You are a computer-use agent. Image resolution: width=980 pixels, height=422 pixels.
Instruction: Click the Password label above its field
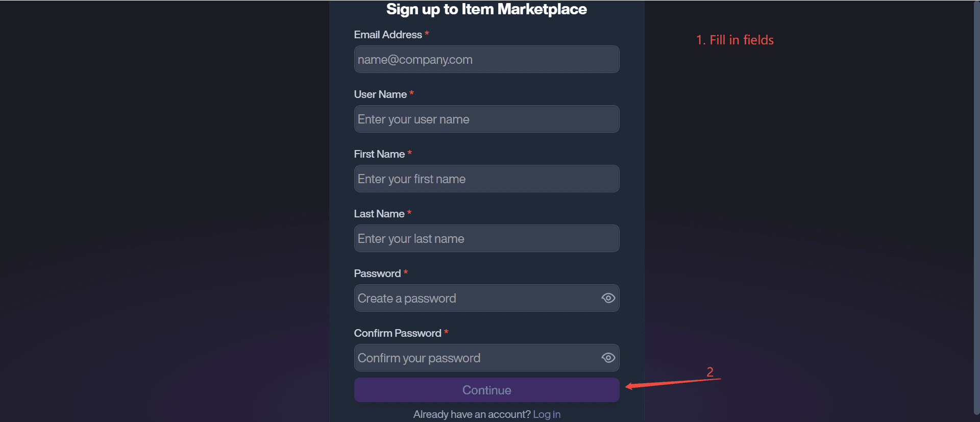(x=377, y=274)
